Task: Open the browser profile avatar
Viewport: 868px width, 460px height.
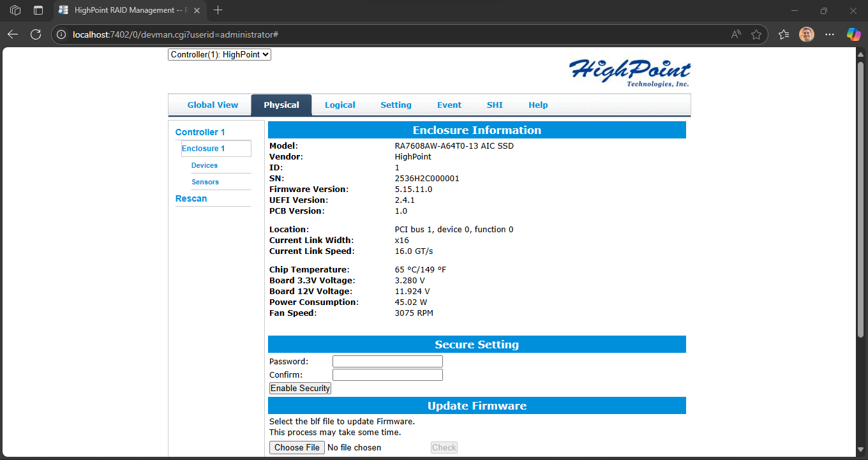Action: [x=806, y=34]
